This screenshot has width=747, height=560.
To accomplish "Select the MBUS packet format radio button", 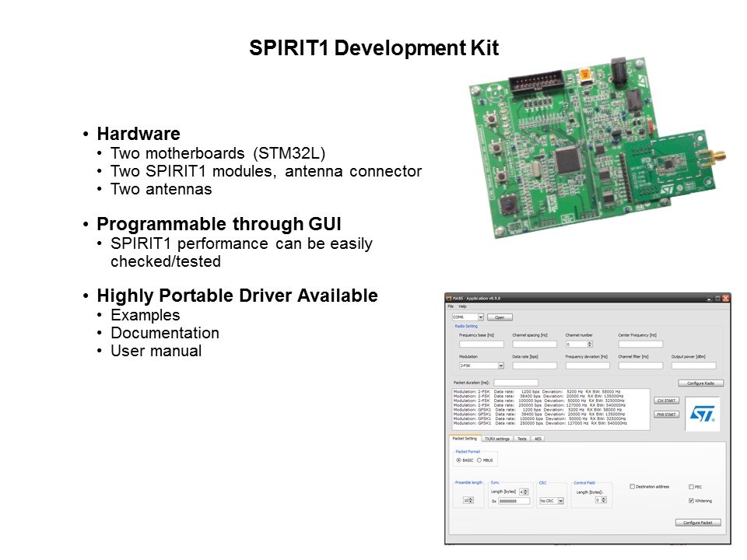I will coord(479,460).
